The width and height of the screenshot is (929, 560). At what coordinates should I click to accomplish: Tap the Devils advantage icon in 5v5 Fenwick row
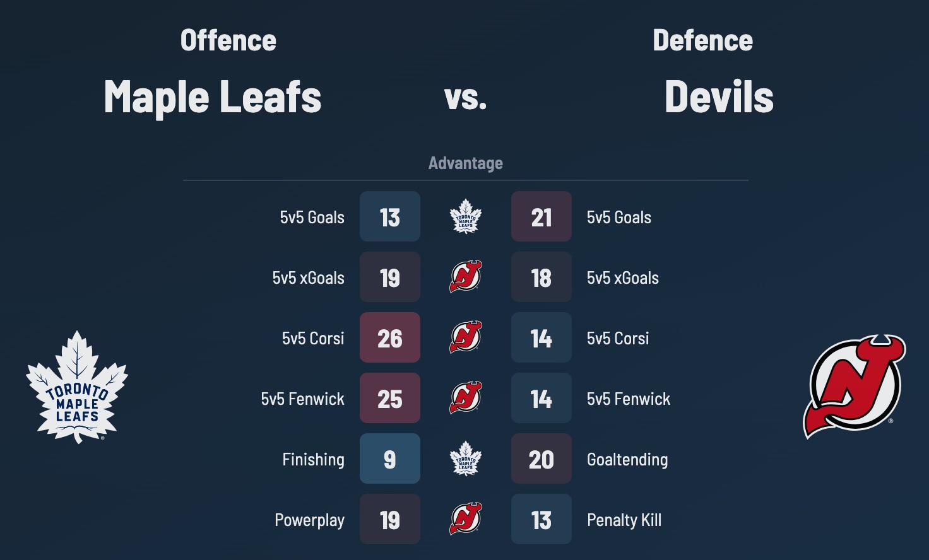point(466,398)
